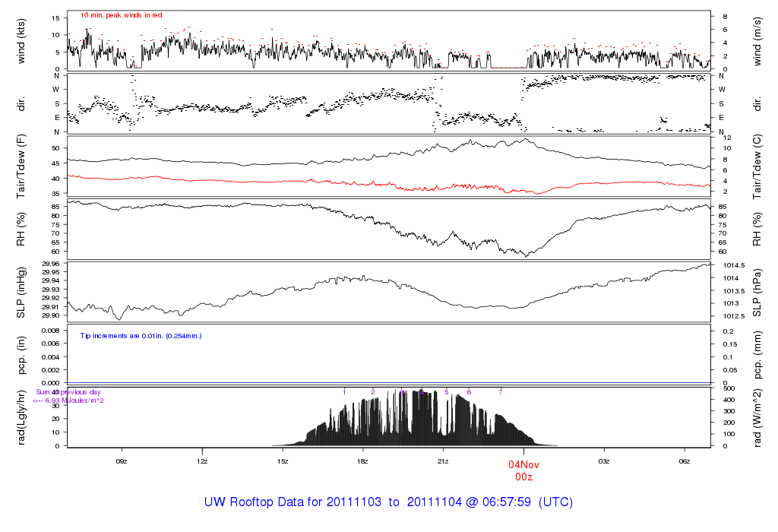
Task: Click the red 04Nov 00z date marker
Action: pyautogui.click(x=523, y=470)
